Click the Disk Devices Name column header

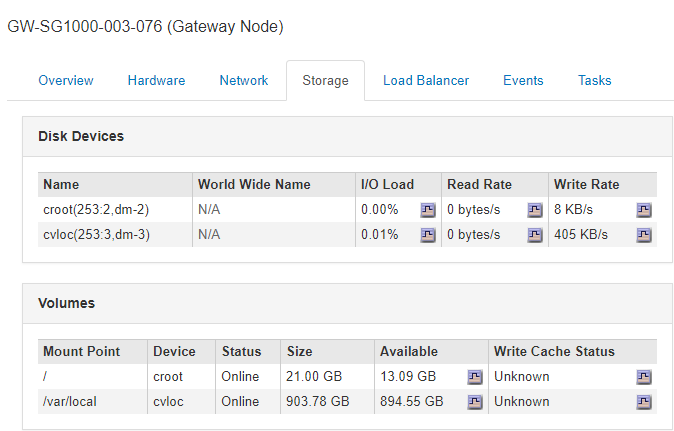61,185
